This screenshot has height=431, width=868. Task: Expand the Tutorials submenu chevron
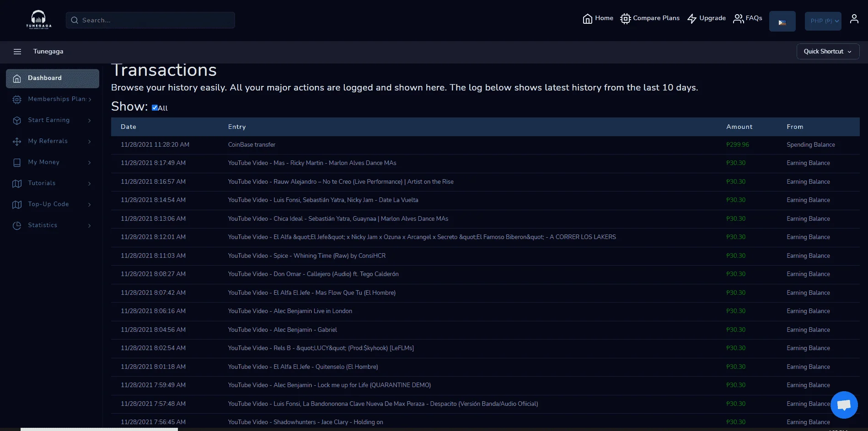tap(90, 184)
